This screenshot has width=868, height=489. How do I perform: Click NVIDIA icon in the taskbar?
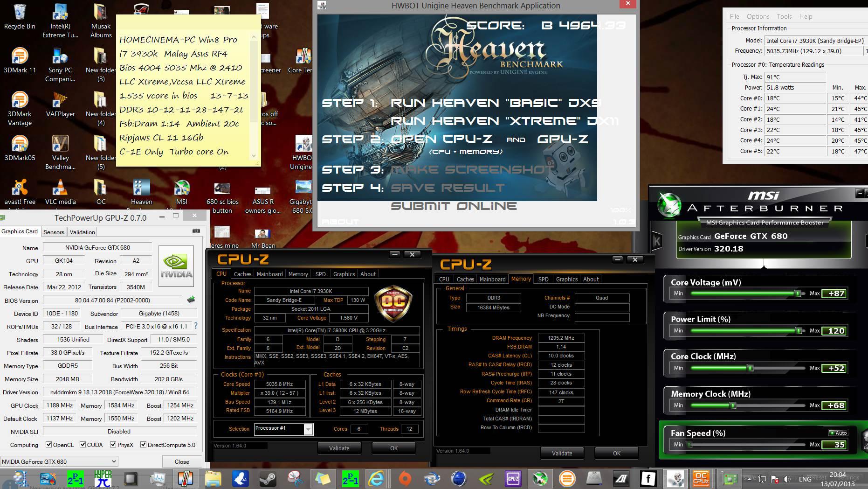click(x=486, y=478)
